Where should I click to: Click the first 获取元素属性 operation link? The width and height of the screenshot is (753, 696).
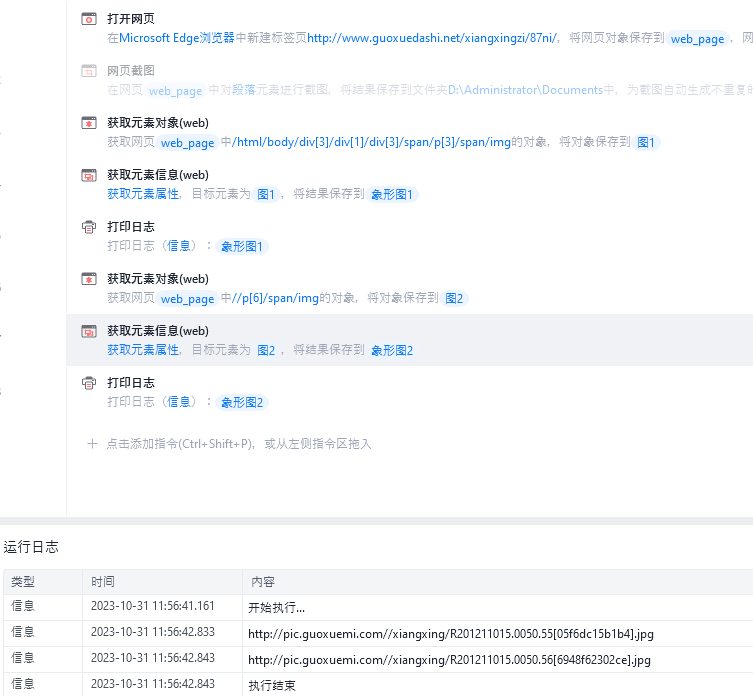tap(143, 194)
